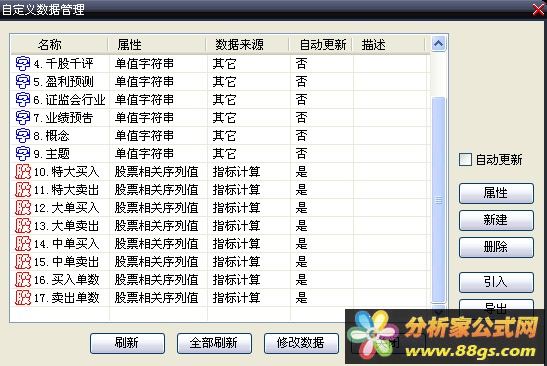Click the 新建 button

point(496,220)
